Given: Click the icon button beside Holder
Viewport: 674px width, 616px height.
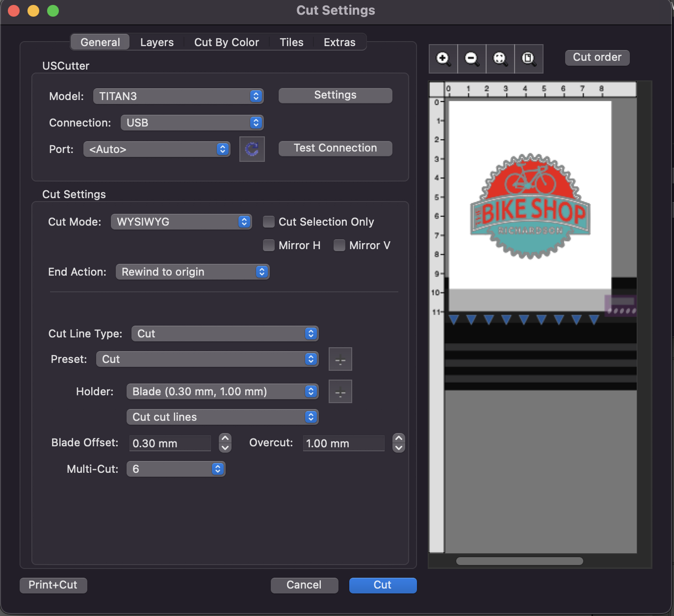Looking at the screenshot, I should (340, 391).
